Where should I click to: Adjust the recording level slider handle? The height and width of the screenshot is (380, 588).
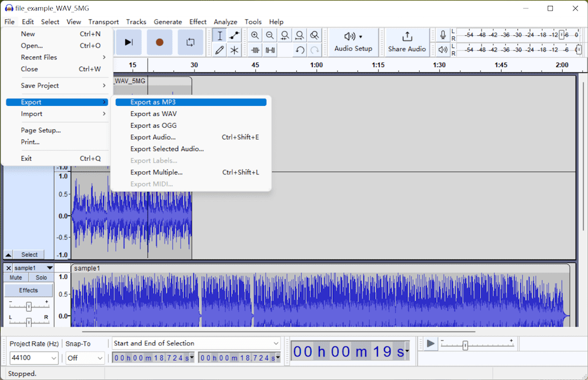[x=562, y=35]
